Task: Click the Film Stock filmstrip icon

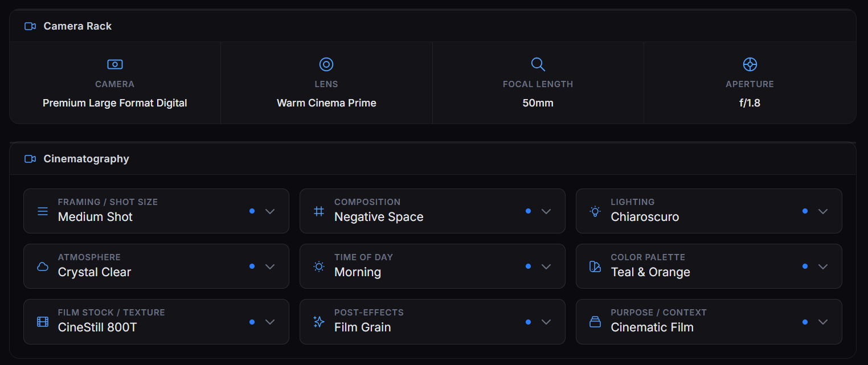Action: (x=42, y=322)
